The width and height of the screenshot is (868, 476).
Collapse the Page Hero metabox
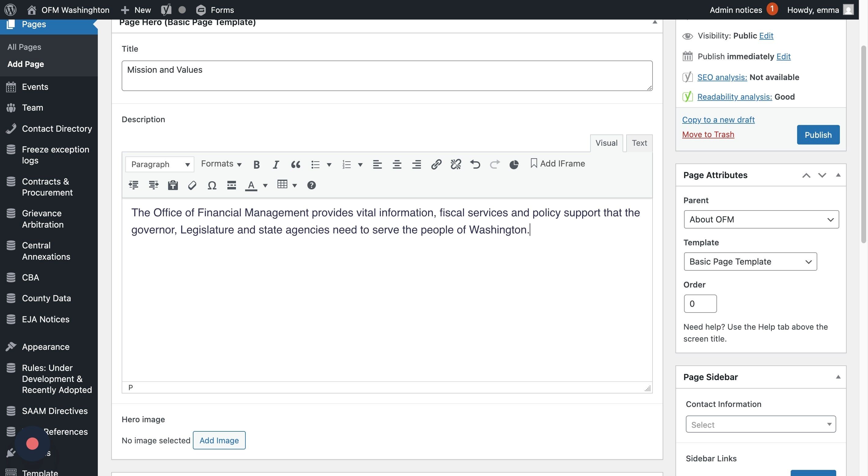tap(655, 22)
